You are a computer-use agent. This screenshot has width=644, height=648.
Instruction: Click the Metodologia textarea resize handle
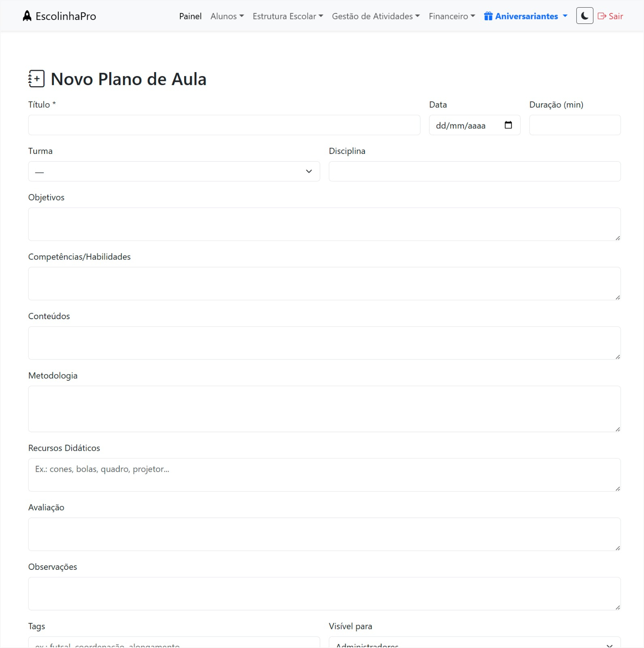coord(618,429)
